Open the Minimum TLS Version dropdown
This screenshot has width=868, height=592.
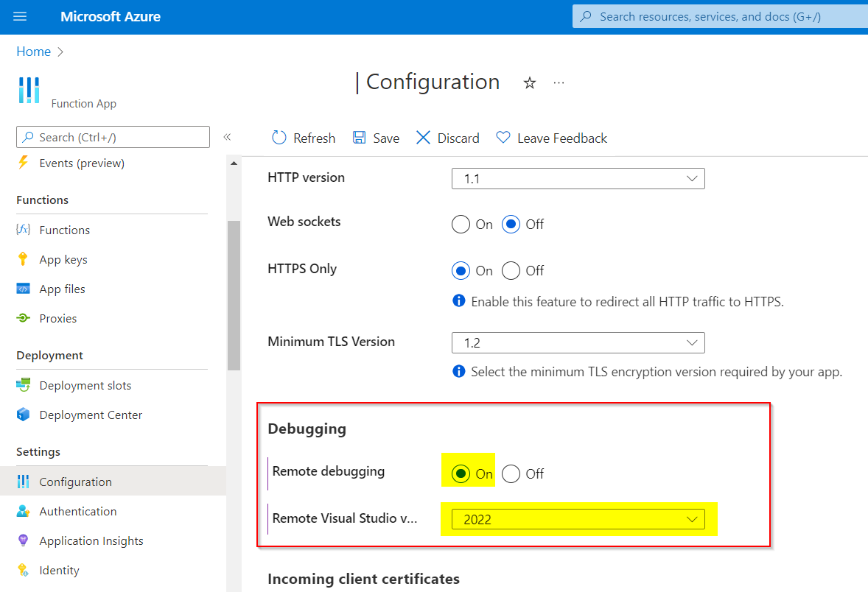point(578,342)
